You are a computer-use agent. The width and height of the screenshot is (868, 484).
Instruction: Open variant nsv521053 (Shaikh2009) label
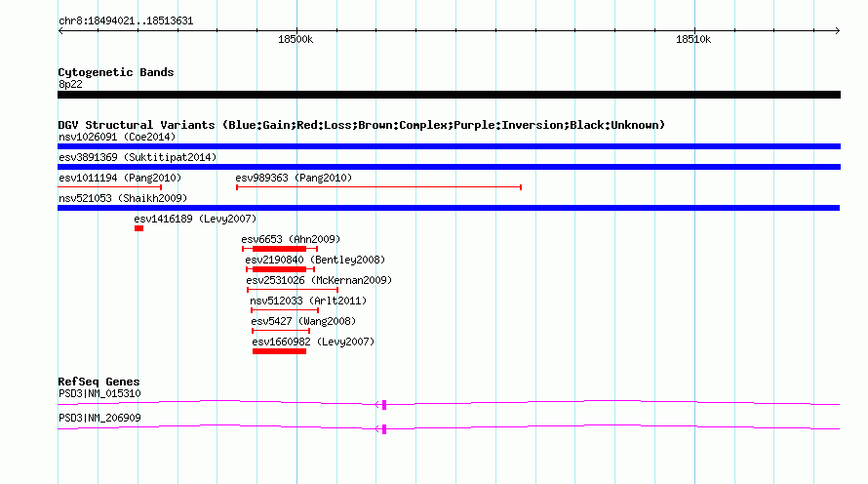(x=123, y=198)
